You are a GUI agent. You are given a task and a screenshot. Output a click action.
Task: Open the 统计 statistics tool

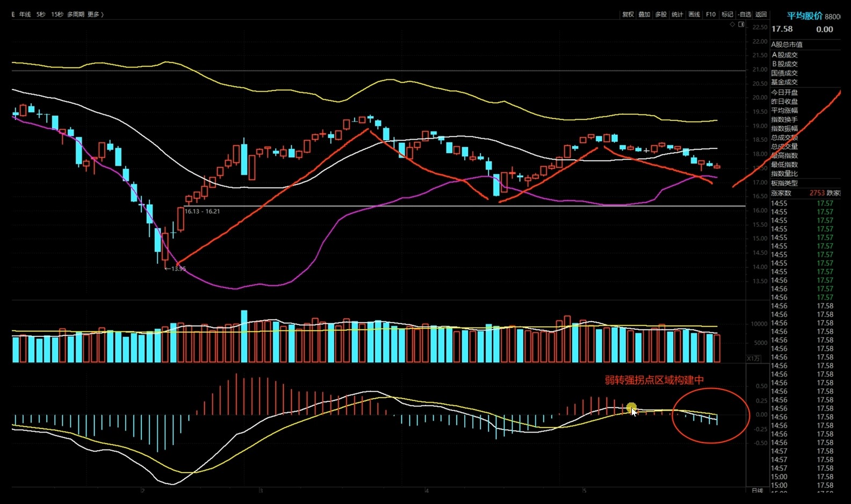tap(677, 15)
